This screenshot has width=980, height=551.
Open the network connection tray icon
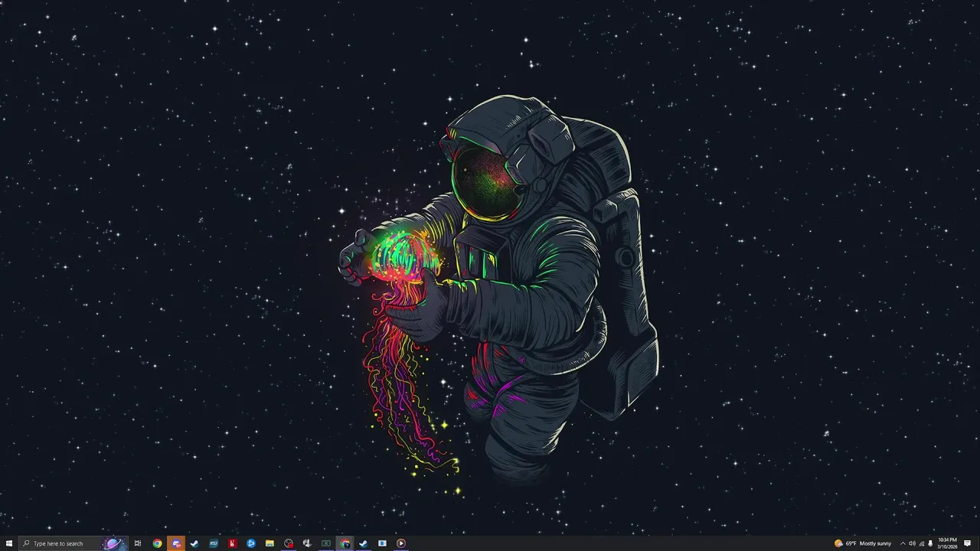point(921,543)
